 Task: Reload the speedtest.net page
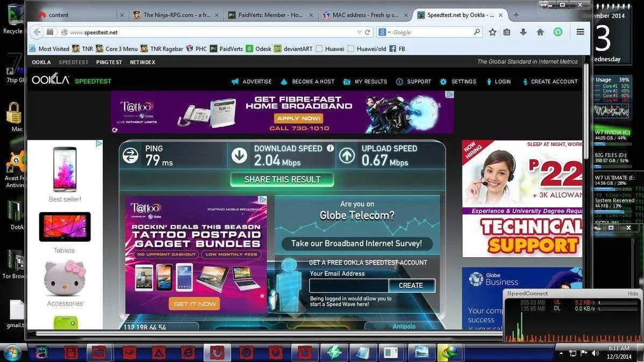(368, 32)
